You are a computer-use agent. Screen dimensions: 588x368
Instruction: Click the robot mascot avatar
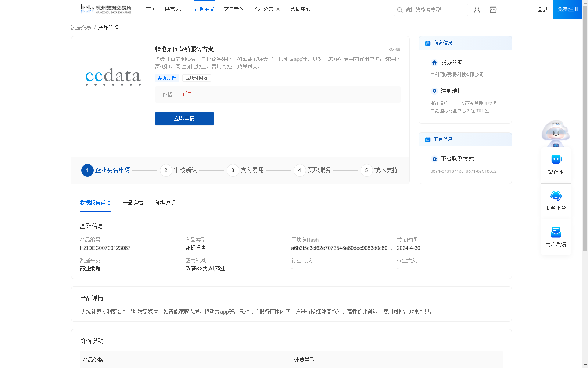tap(556, 133)
